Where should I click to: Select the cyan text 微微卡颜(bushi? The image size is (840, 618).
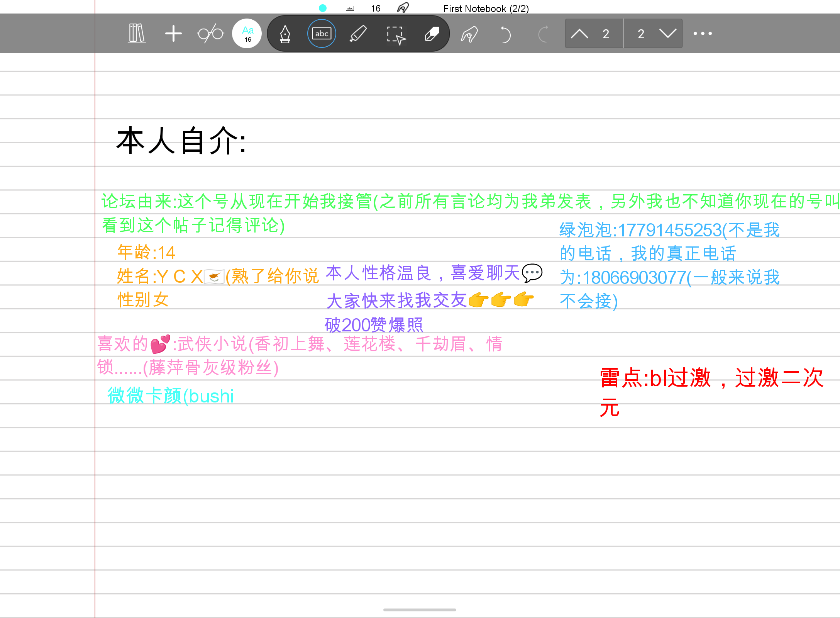(x=171, y=396)
